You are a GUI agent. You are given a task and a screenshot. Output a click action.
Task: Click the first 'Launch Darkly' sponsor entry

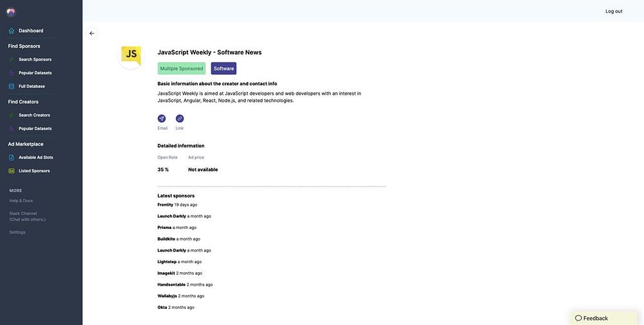[184, 216]
